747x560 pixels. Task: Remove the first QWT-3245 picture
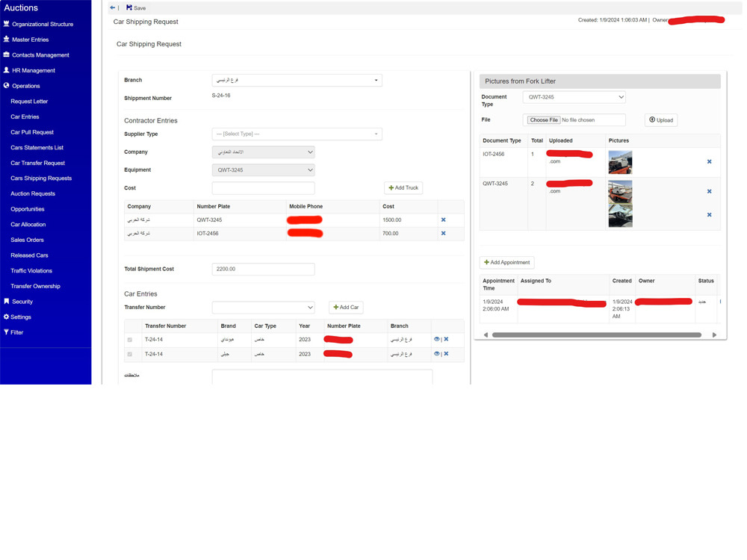click(710, 191)
